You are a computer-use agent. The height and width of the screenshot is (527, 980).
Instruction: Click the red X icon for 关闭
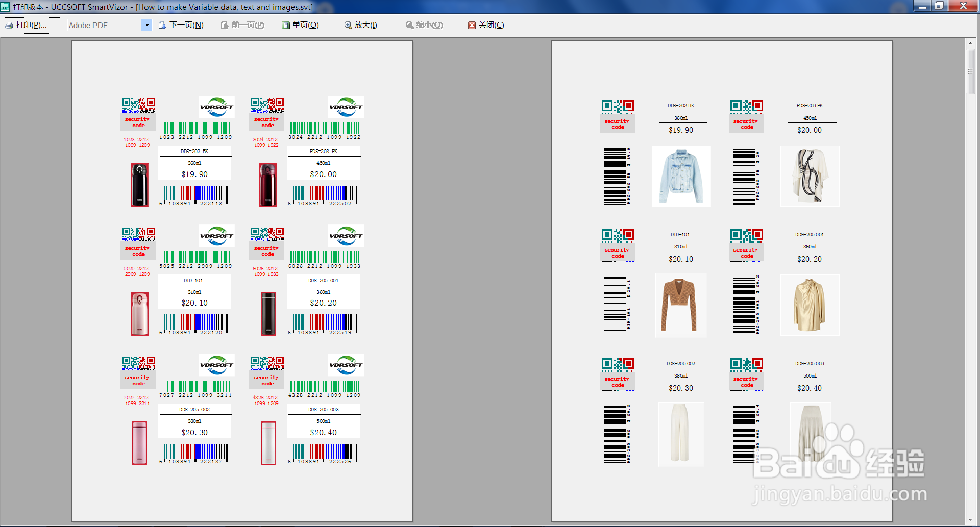(x=472, y=25)
